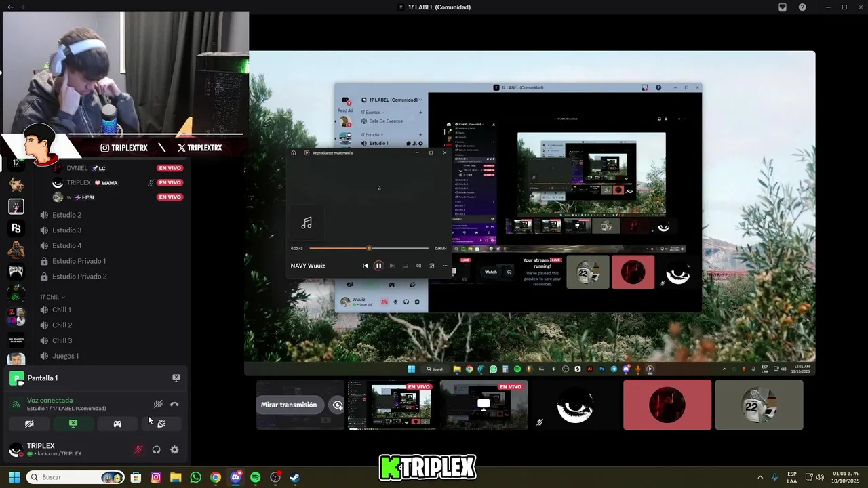Click the volume icon in streamed media player
The height and width of the screenshot is (488, 868).
[x=418, y=266]
